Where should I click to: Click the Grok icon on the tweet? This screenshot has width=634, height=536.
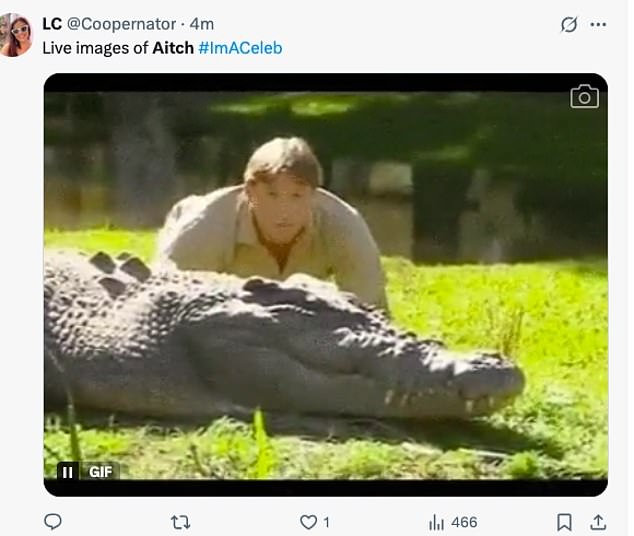point(569,24)
